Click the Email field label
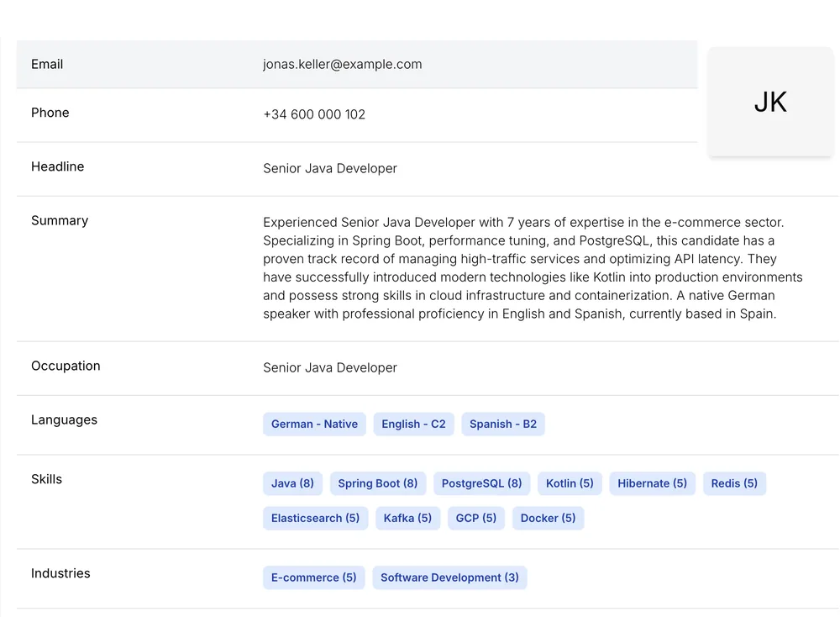Viewport: 840px width, 617px height. tap(47, 65)
